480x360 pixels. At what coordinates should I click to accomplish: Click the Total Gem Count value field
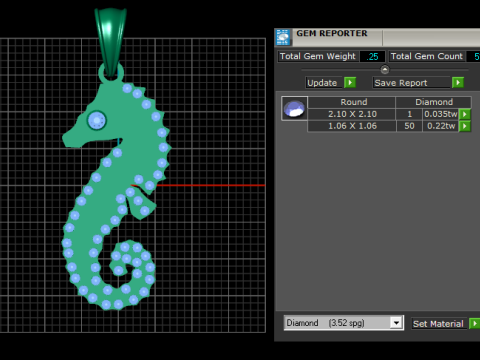(x=473, y=56)
